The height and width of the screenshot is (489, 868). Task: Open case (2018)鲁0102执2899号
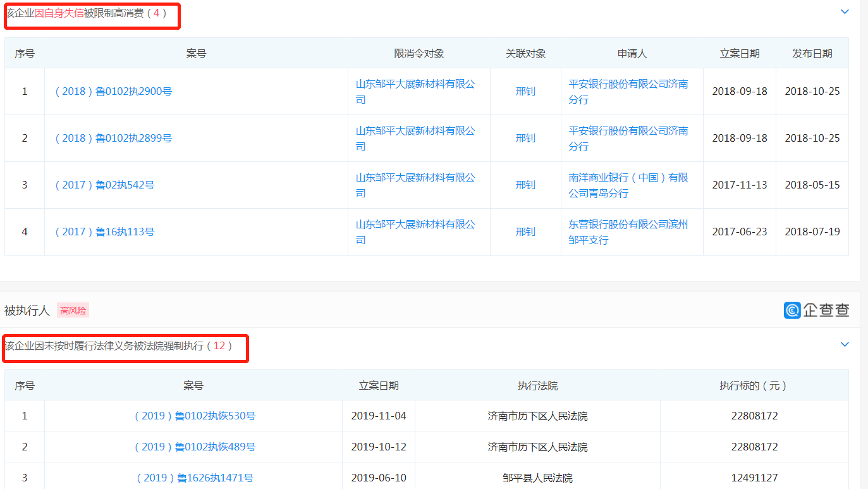[x=113, y=138]
